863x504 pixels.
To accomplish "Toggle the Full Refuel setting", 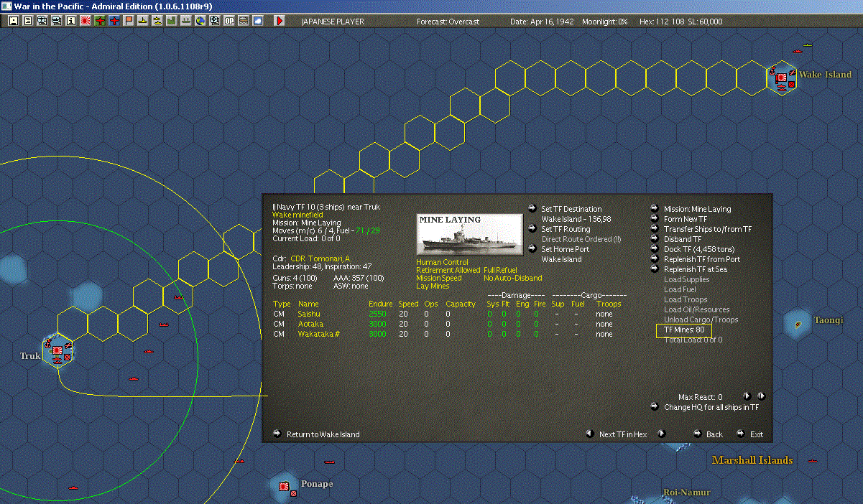I will tap(500, 271).
